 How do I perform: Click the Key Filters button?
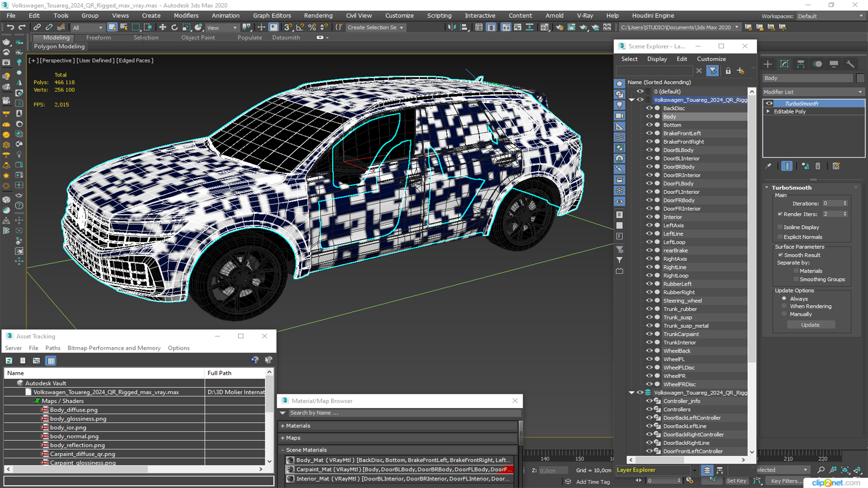pos(787,481)
